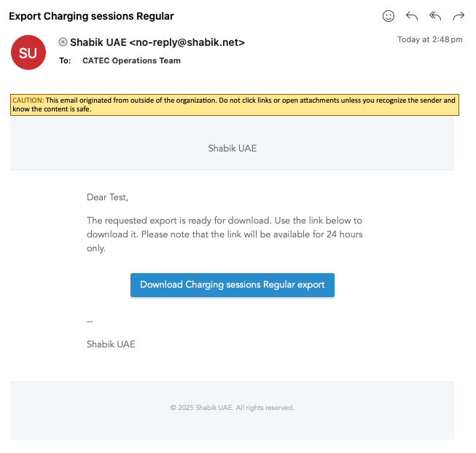Viewport: 476px width, 453px height.
Task: Click the Reply All double-arrow icon
Action: [435, 16]
